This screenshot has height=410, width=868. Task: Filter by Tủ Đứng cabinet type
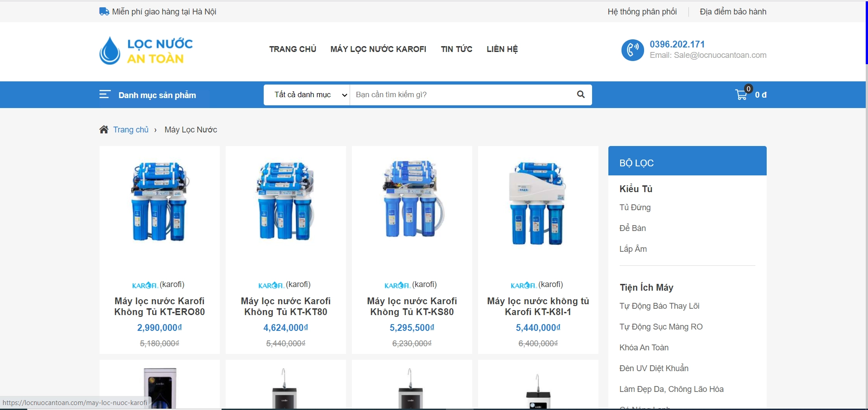click(635, 207)
